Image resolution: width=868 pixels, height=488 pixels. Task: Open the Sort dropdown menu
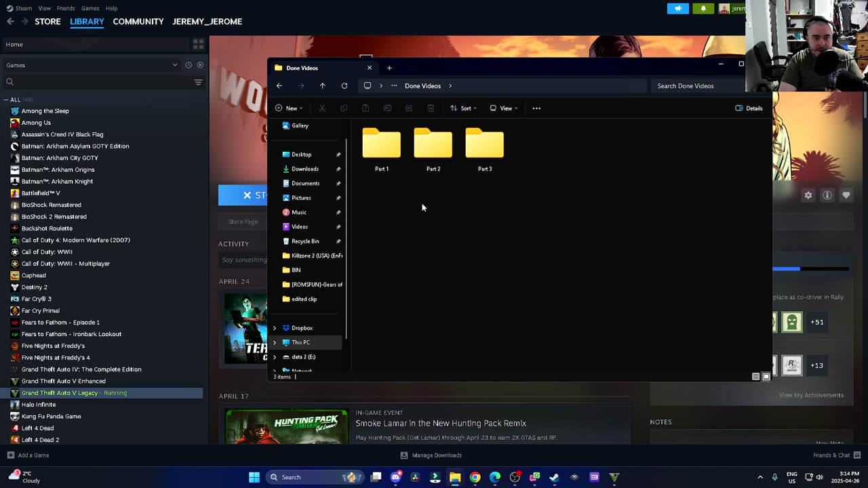click(463, 108)
